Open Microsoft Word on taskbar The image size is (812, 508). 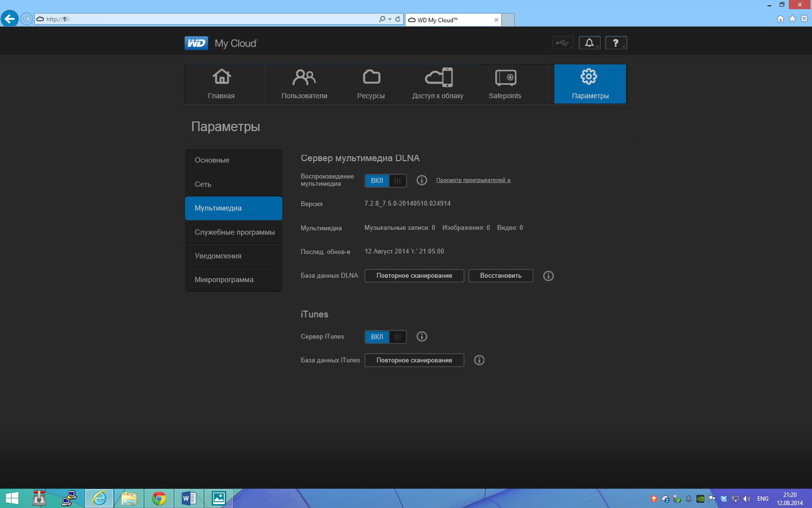tap(189, 498)
